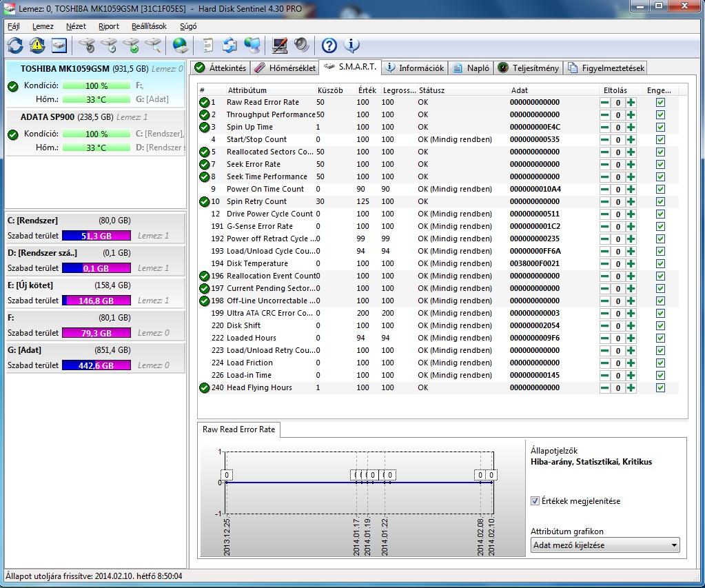Switch to the Napló tab
The image size is (705, 588).
[471, 68]
